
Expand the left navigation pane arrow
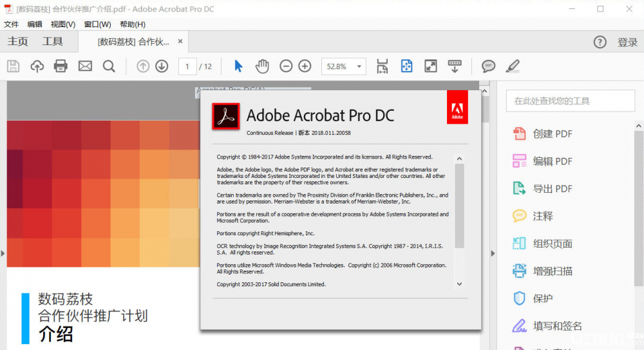coord(3,253)
